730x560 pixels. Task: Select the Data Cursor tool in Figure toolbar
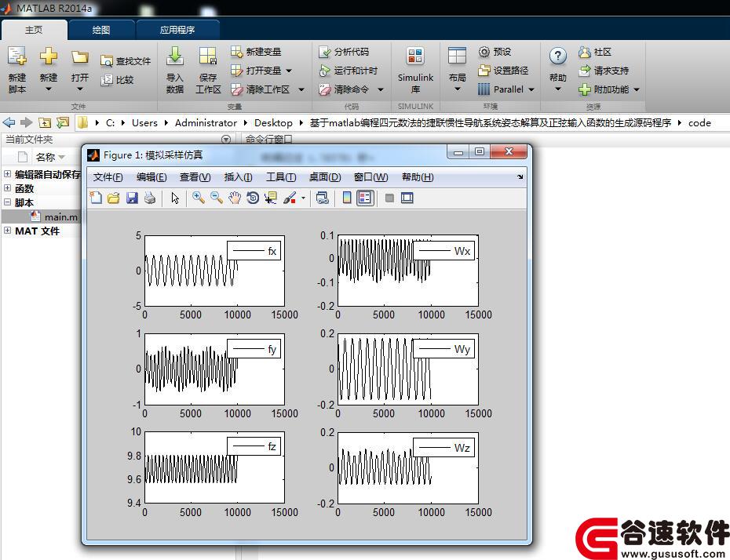click(271, 198)
